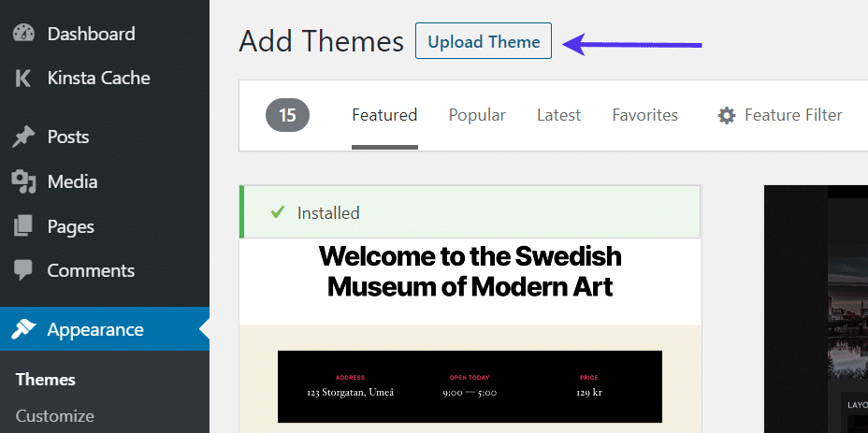Go to Themes in Appearance submenu
Image resolution: width=868 pixels, height=433 pixels.
[46, 380]
